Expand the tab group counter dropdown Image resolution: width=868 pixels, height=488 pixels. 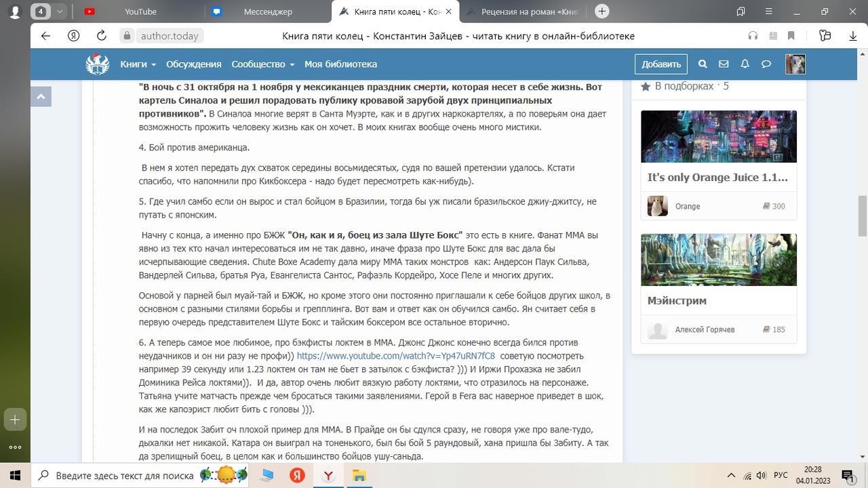pos(59,12)
